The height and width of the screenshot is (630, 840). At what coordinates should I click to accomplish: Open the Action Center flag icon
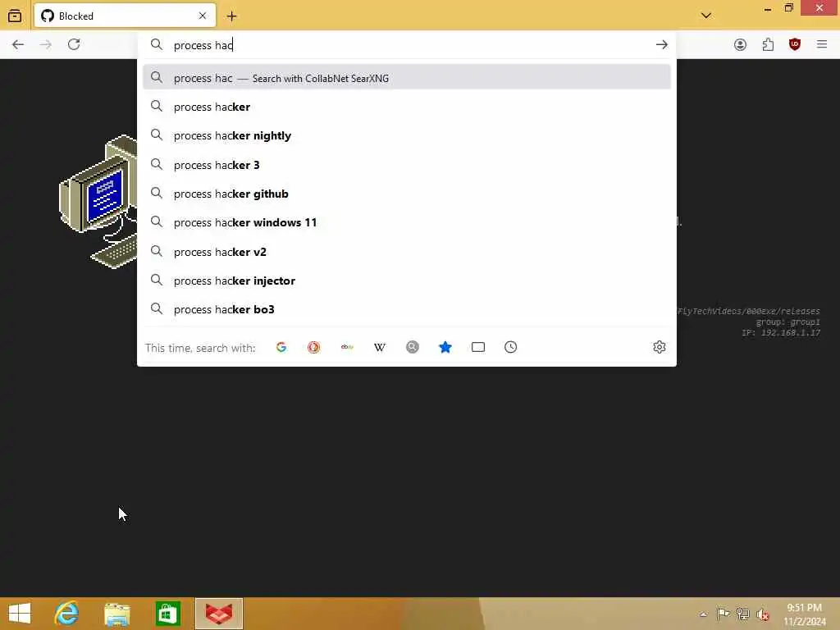[723, 614]
